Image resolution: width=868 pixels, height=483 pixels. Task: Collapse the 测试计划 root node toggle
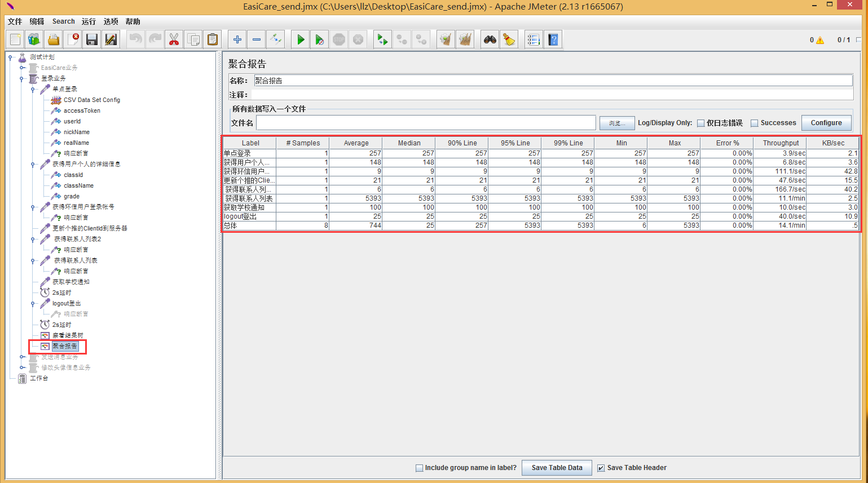(x=10, y=57)
